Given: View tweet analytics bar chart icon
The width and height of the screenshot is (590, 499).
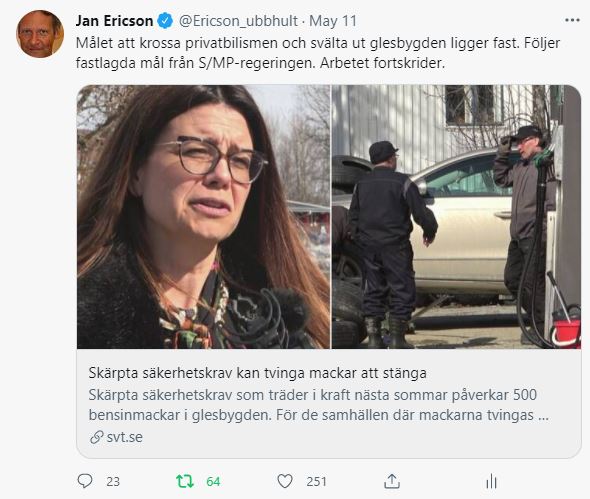Looking at the screenshot, I should (491, 481).
